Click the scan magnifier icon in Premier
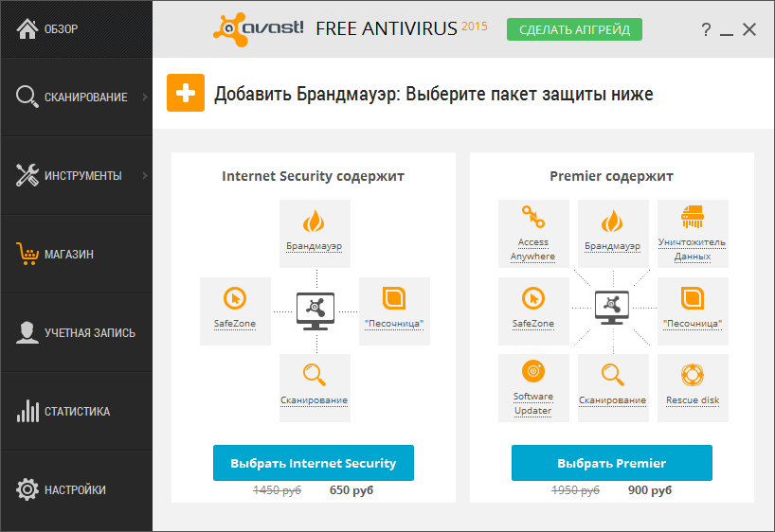The image size is (775, 532). click(612, 374)
